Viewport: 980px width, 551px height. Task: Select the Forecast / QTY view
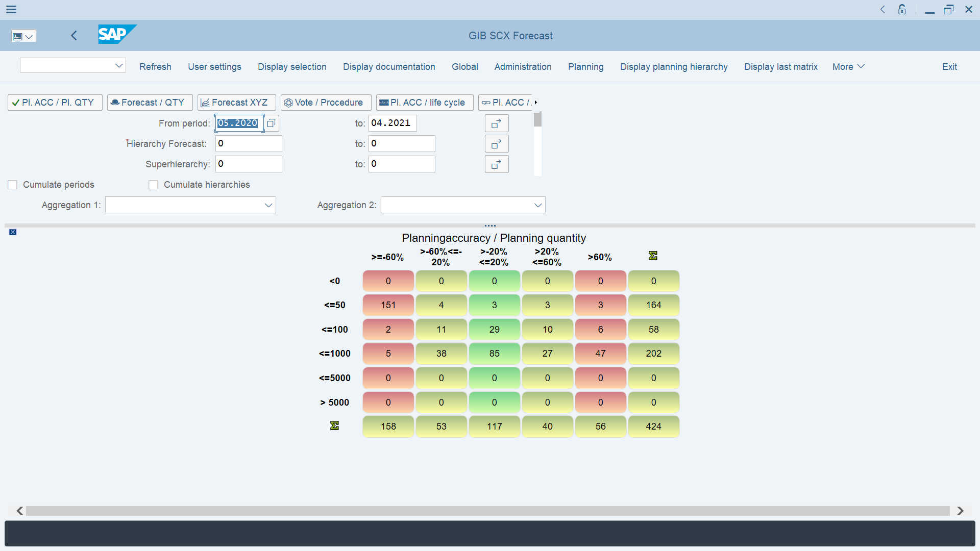pyautogui.click(x=150, y=102)
